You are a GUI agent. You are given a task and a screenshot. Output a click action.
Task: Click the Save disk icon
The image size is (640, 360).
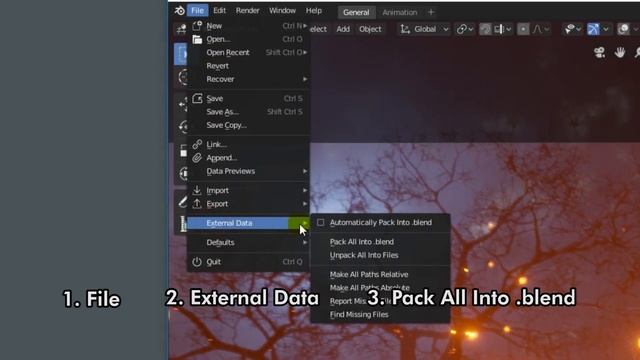[x=197, y=98]
